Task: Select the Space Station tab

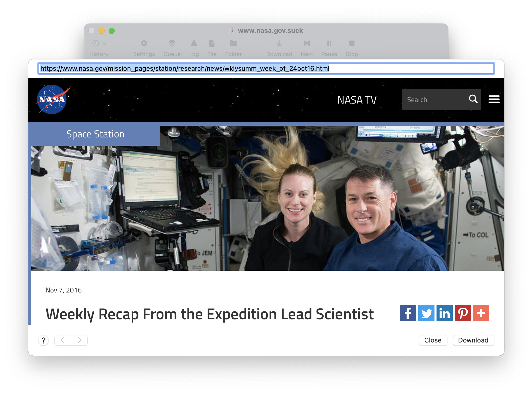Action: tap(95, 134)
